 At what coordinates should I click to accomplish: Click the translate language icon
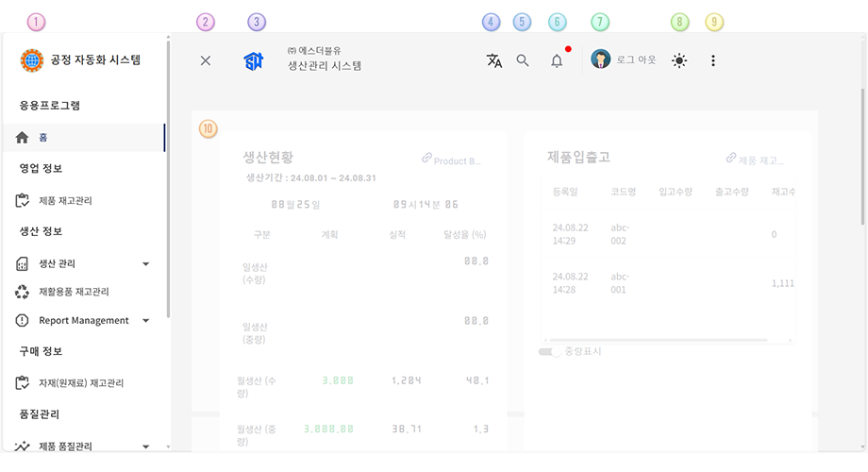pos(493,60)
